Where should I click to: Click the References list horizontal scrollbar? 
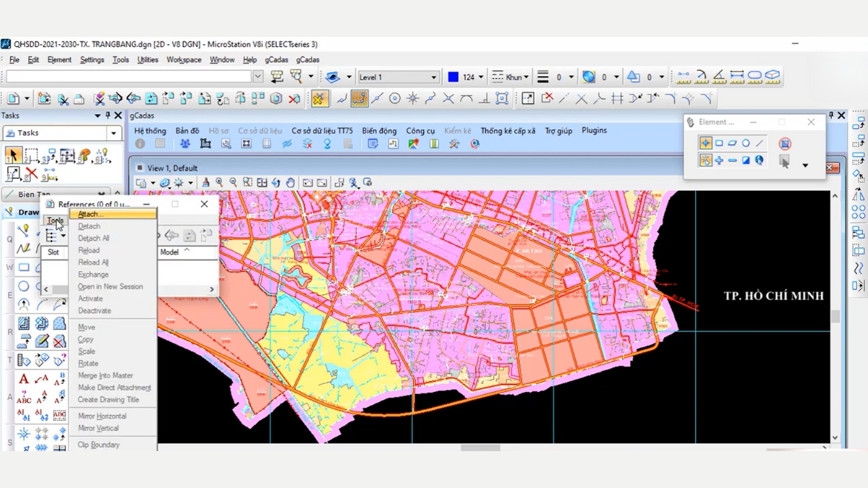click(x=129, y=289)
